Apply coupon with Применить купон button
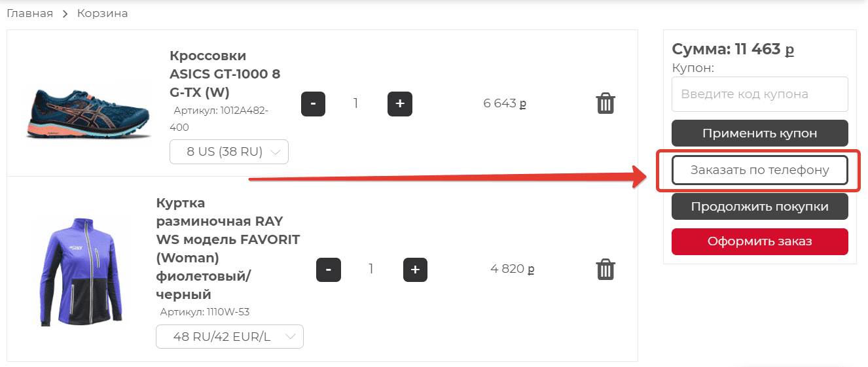Viewport: 868px width, 367px height. coord(760,133)
